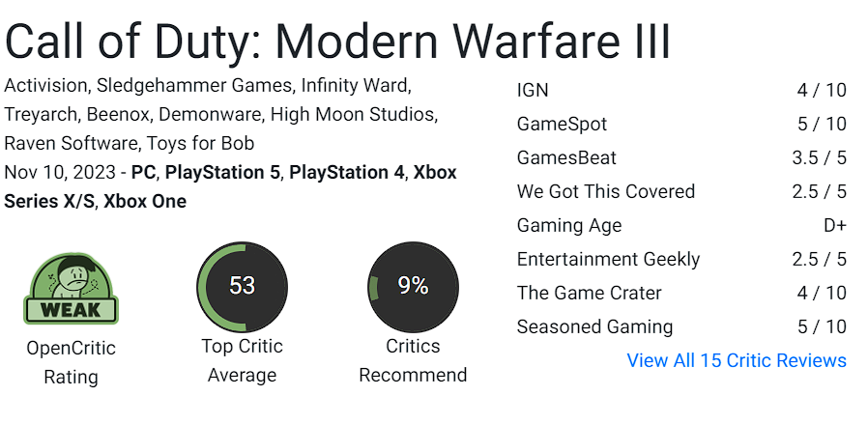The height and width of the screenshot is (424, 868).
Task: Select the PlayStation 4 platform link
Action: click(x=346, y=173)
